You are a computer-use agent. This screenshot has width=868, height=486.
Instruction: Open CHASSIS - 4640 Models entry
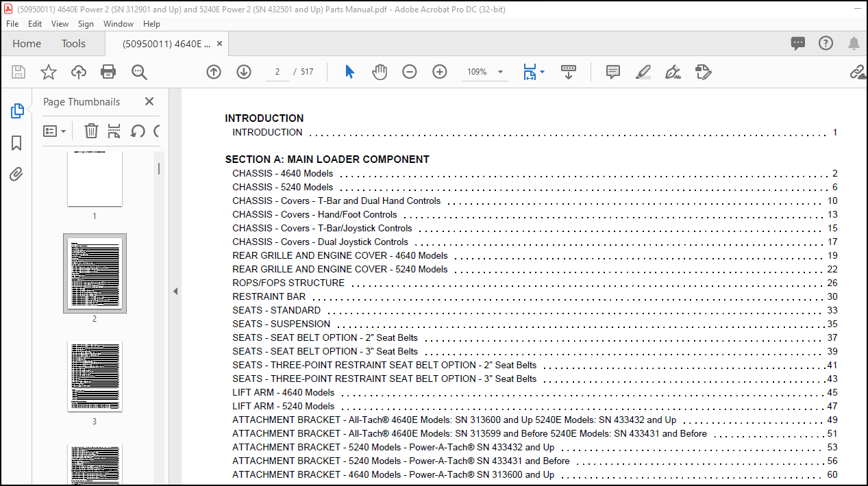pos(283,173)
